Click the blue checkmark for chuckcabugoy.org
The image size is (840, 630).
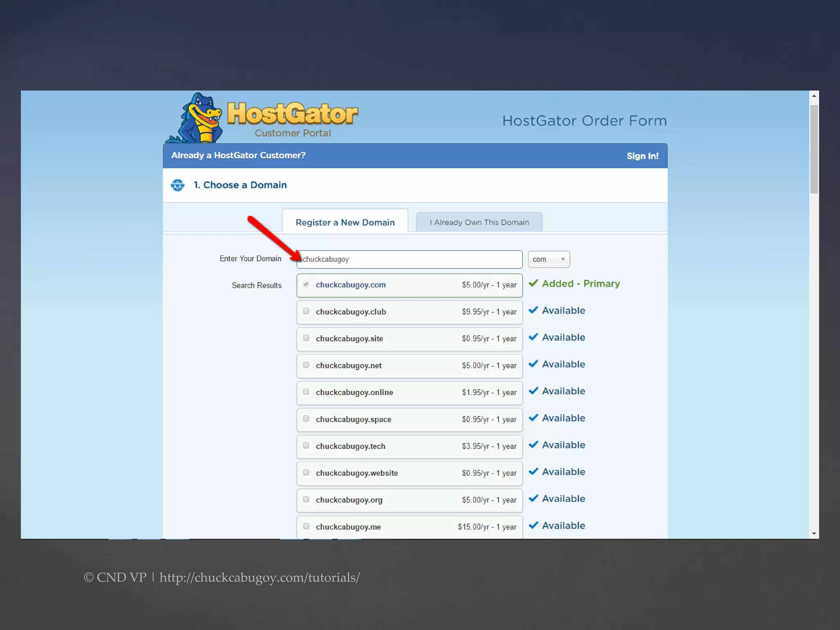click(533, 499)
